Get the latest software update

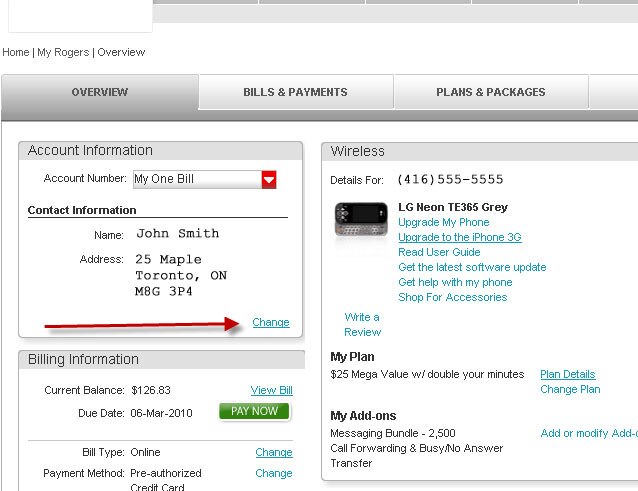click(472, 267)
